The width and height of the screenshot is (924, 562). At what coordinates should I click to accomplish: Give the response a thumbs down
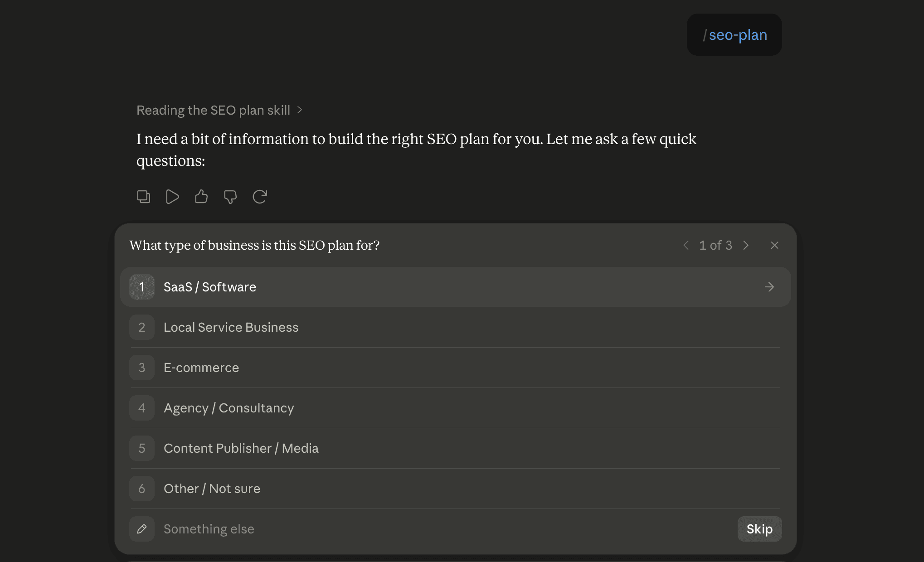(x=230, y=197)
